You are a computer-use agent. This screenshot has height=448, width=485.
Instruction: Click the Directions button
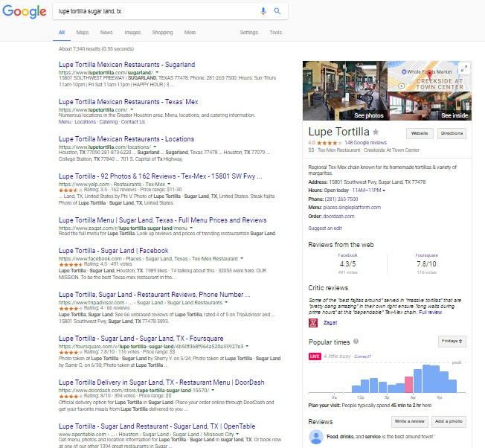tap(452, 134)
